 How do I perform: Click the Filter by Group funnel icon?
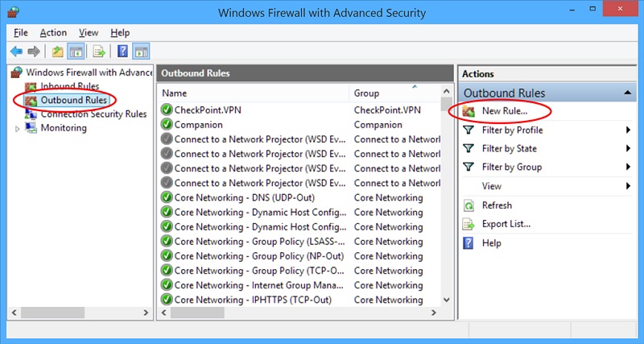[469, 167]
